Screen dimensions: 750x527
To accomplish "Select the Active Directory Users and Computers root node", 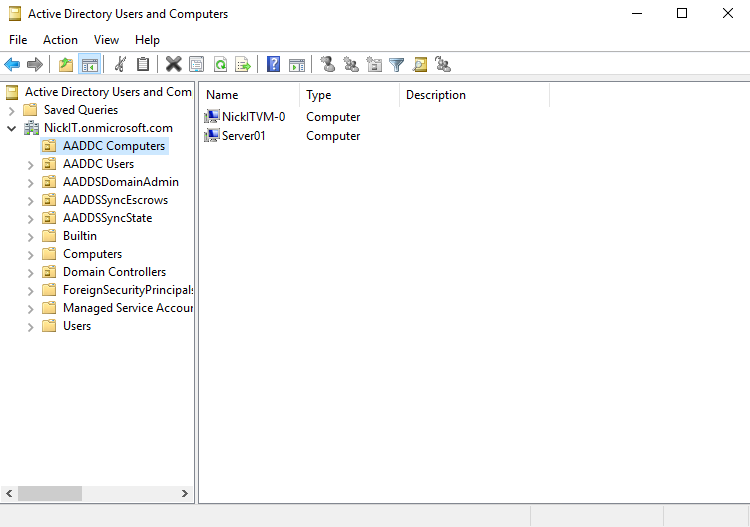I will (108, 92).
